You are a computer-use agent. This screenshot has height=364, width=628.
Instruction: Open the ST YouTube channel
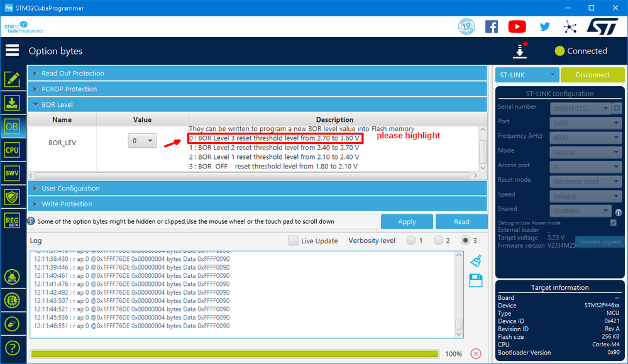(517, 27)
